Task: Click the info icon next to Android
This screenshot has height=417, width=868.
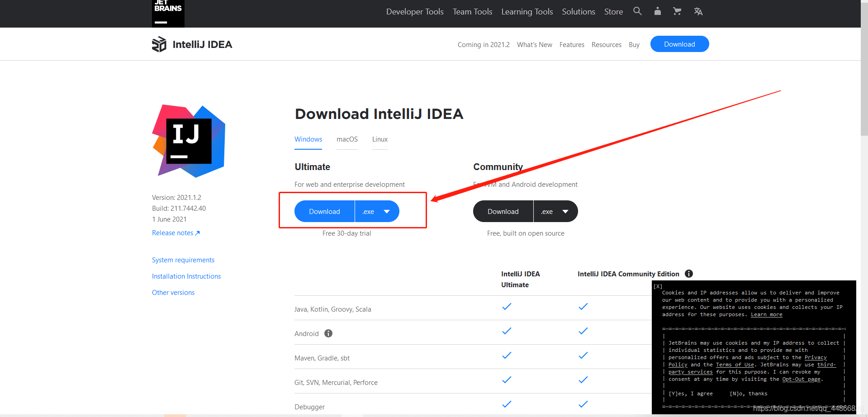Action: (328, 333)
